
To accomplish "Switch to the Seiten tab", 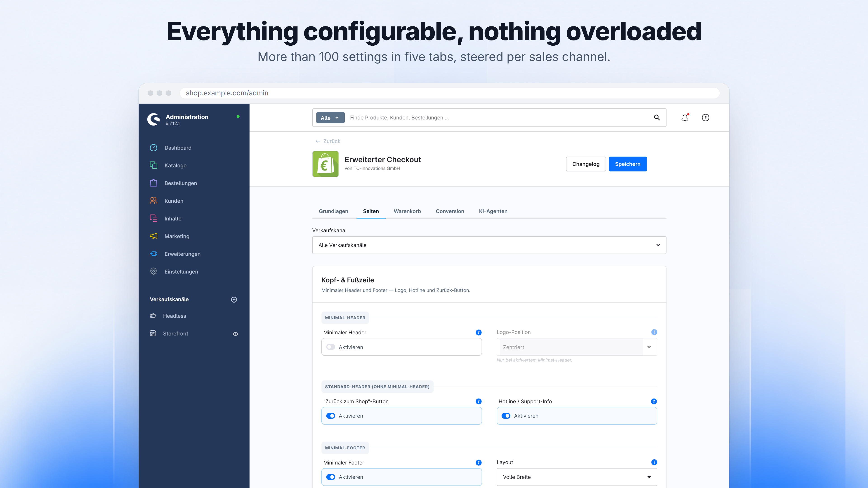I will point(371,211).
